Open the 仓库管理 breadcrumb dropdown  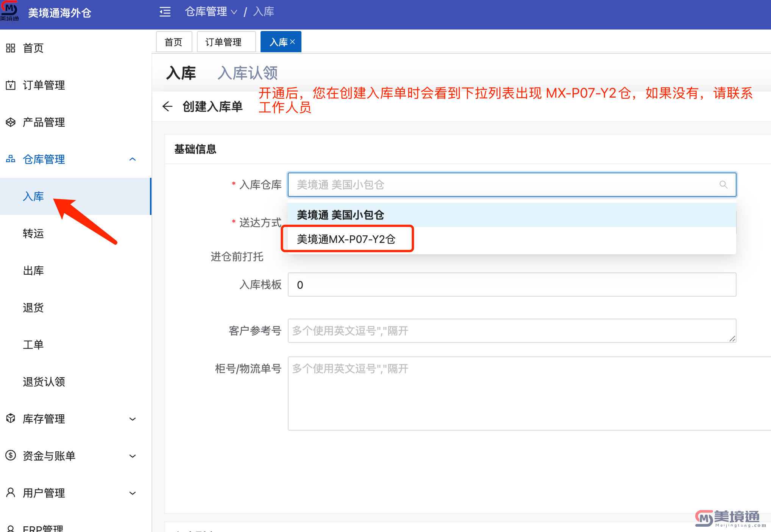point(211,12)
